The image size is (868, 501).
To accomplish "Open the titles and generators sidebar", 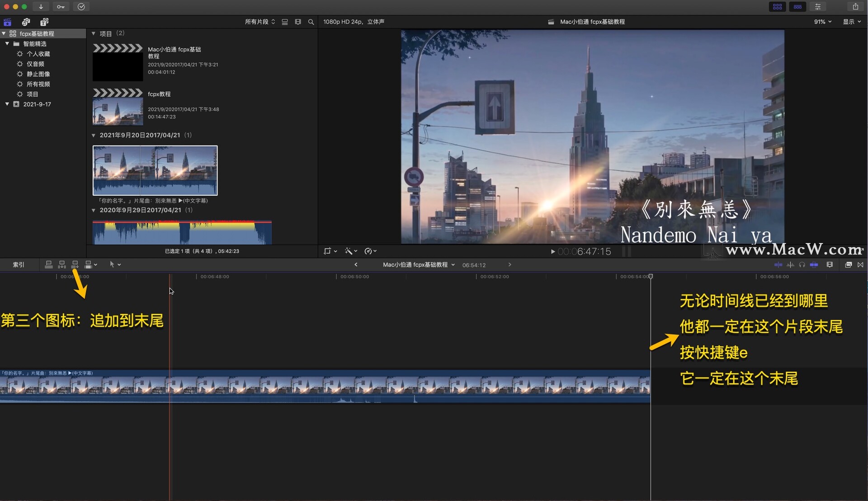I will tap(44, 22).
